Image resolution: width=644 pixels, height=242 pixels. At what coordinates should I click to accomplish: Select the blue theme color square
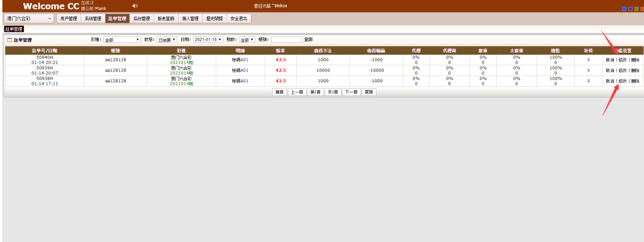pos(624,9)
